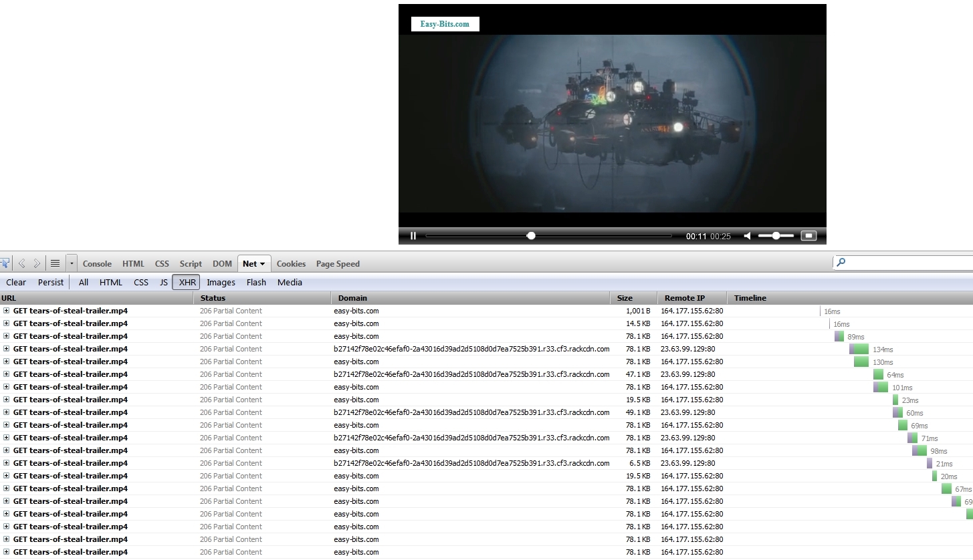This screenshot has height=560, width=973.
Task: Open HTML panel tab next to Console
Action: (x=133, y=264)
